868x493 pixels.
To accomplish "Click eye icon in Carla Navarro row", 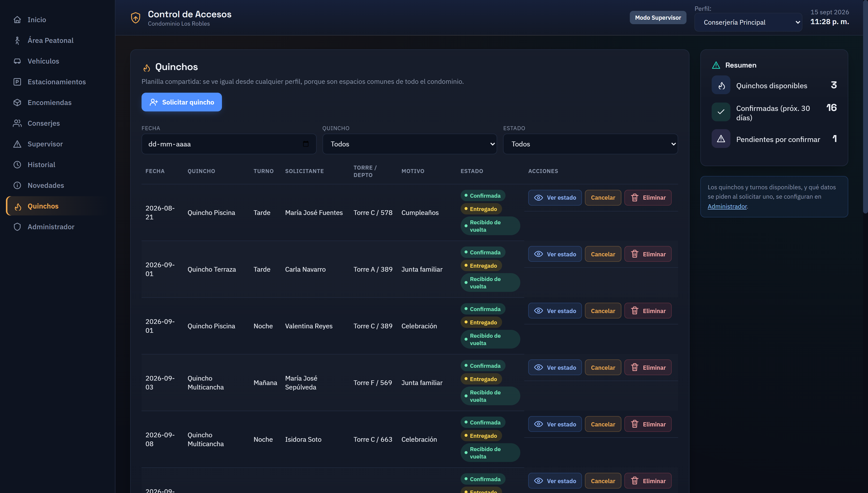I will pyautogui.click(x=539, y=254).
